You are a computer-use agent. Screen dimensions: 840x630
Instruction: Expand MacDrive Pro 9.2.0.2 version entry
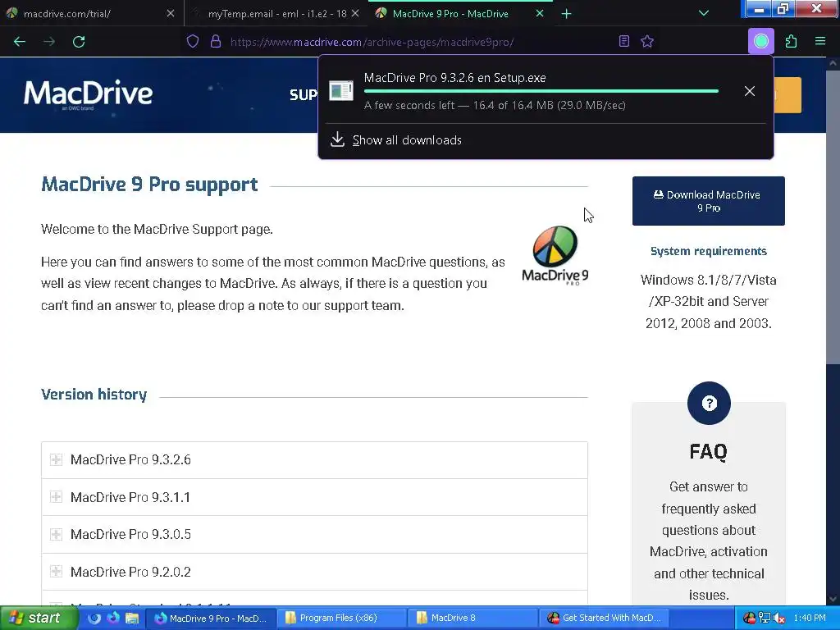click(314, 572)
